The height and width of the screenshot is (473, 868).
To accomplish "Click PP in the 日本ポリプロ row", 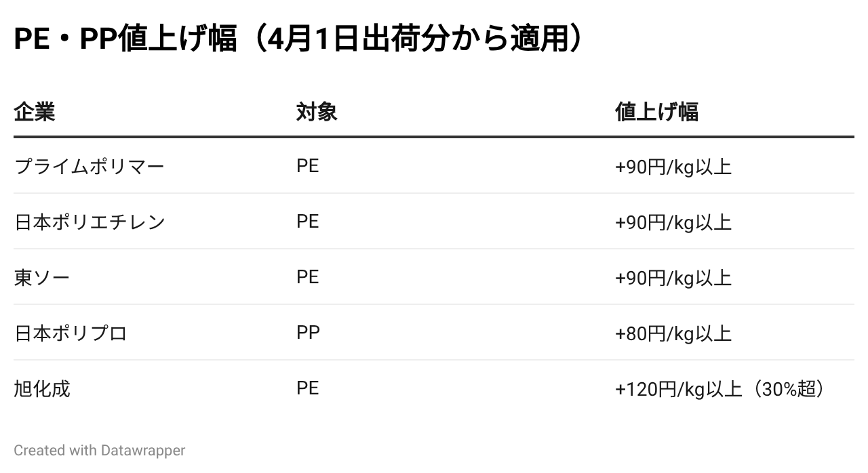I will [308, 333].
